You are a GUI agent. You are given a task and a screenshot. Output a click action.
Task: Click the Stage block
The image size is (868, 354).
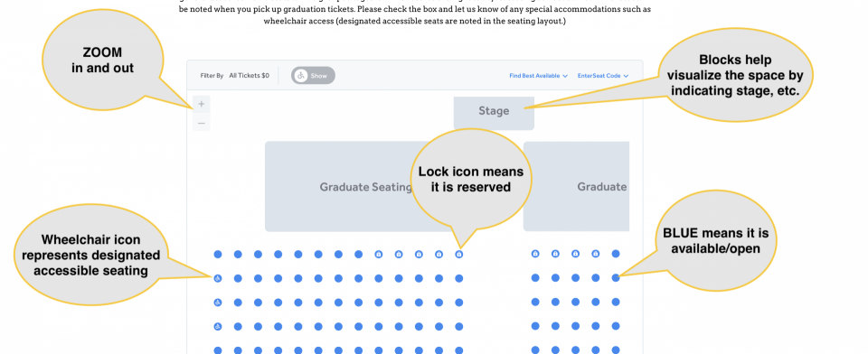494,113
